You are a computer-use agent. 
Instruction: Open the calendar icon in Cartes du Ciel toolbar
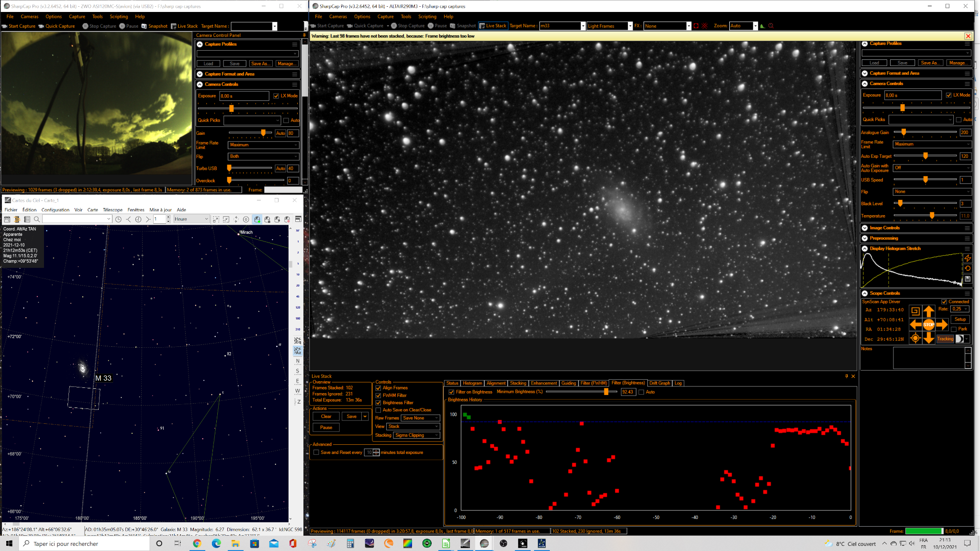[7, 219]
